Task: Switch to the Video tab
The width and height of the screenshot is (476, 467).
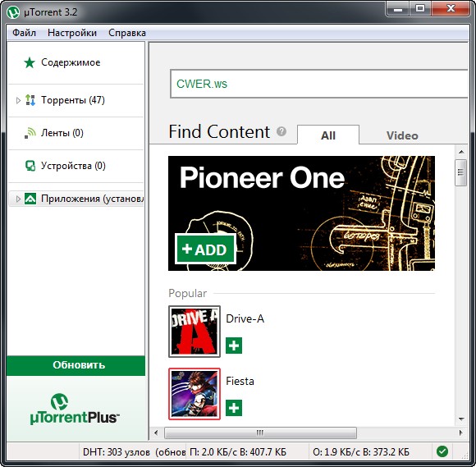Action: tap(402, 135)
